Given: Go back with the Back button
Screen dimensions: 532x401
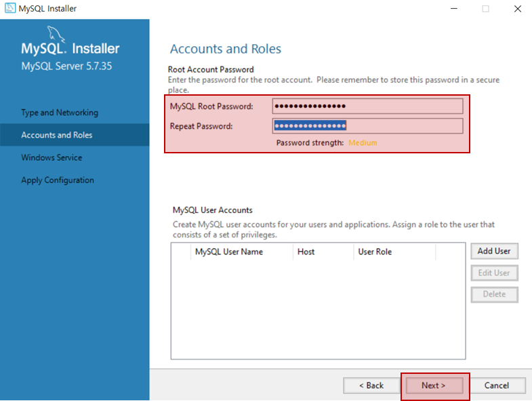Looking at the screenshot, I should coord(371,385).
